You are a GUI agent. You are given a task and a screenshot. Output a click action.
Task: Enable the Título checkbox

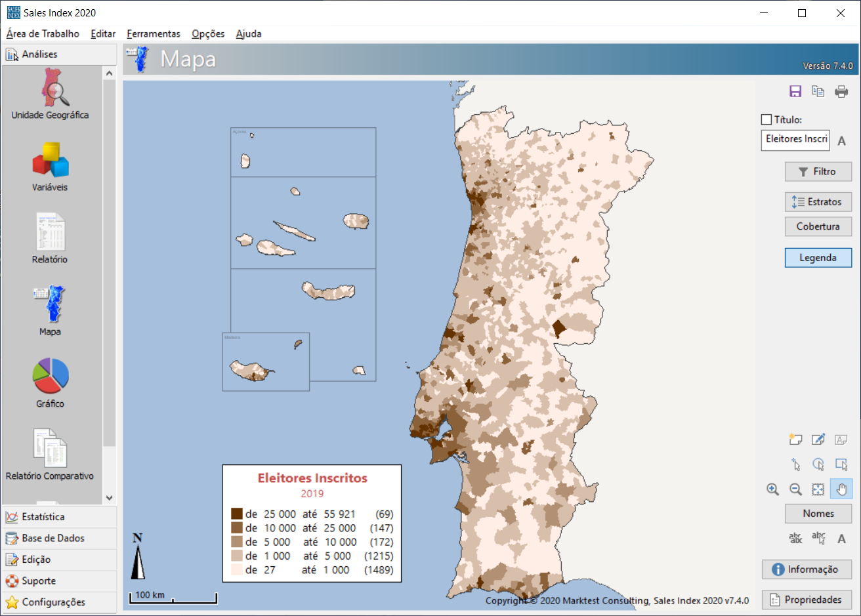[766, 119]
